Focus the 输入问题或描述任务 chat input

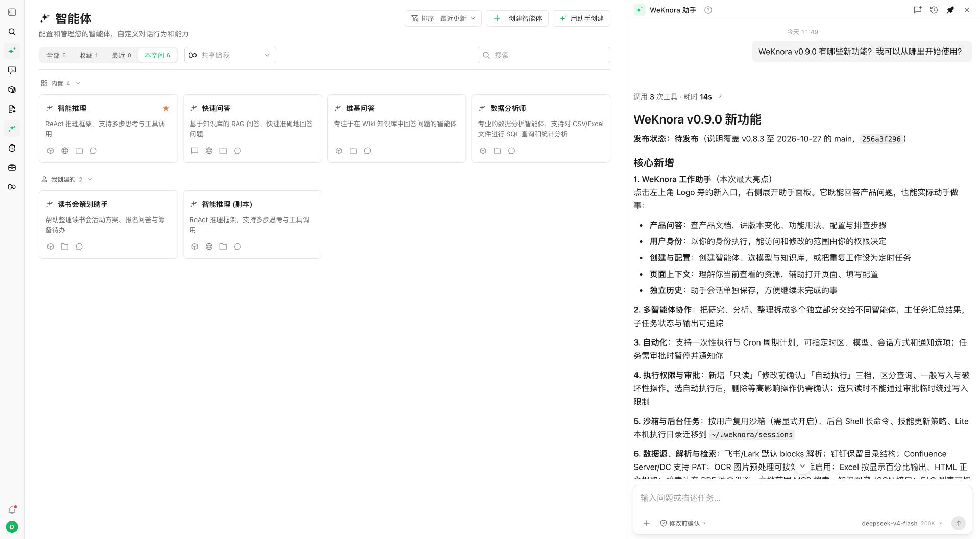pyautogui.click(x=802, y=498)
